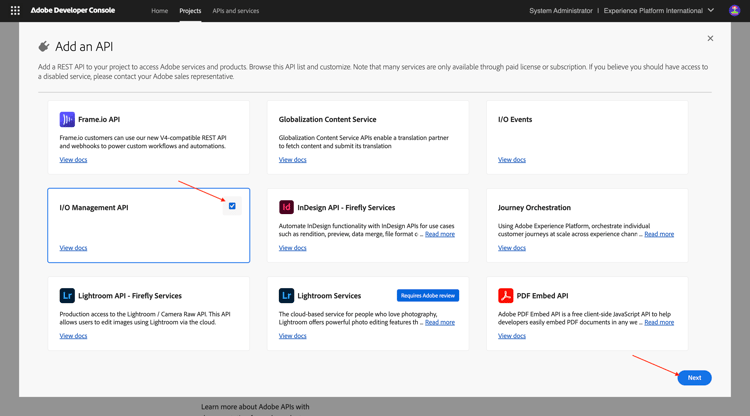Open the app switcher grid icon
This screenshot has height=416, width=750.
tap(15, 11)
